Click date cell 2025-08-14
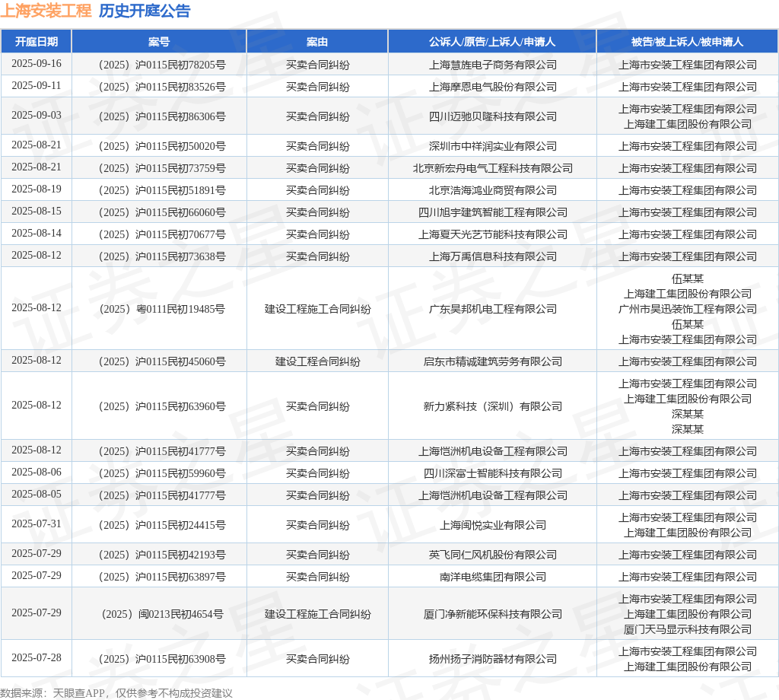The height and width of the screenshot is (700, 779). pos(37,233)
